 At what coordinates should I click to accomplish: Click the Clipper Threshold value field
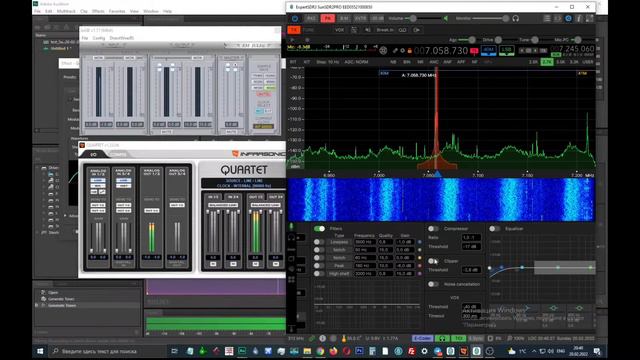point(471,270)
